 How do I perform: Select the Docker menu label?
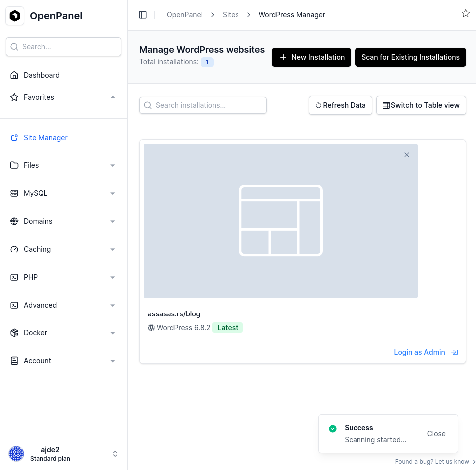point(35,333)
